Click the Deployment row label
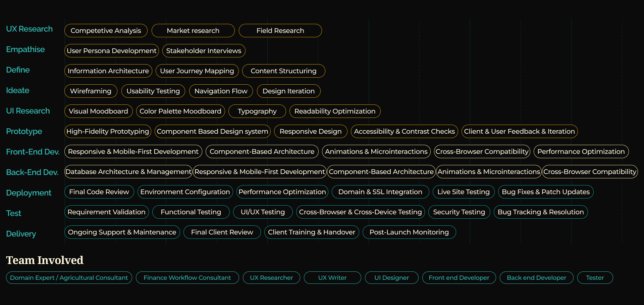The image size is (644, 305). pyautogui.click(x=29, y=193)
